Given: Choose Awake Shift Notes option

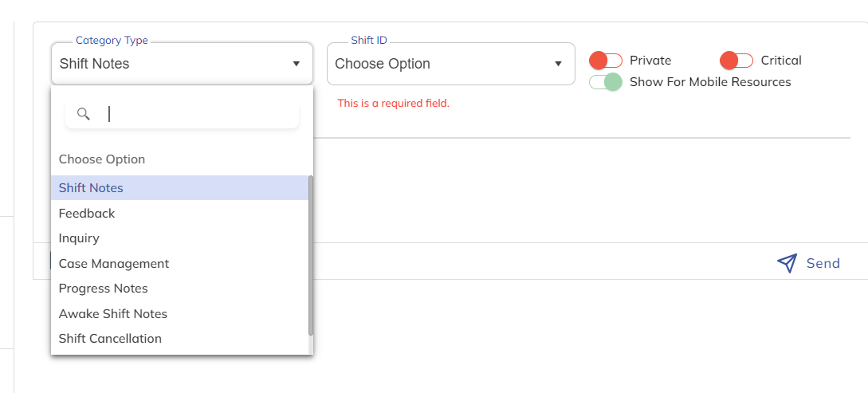Looking at the screenshot, I should pyautogui.click(x=113, y=314).
